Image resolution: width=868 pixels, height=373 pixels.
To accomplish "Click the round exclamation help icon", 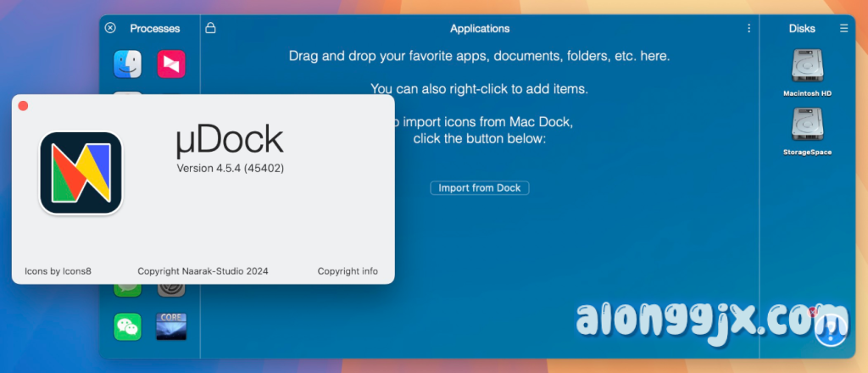I will coord(831,331).
